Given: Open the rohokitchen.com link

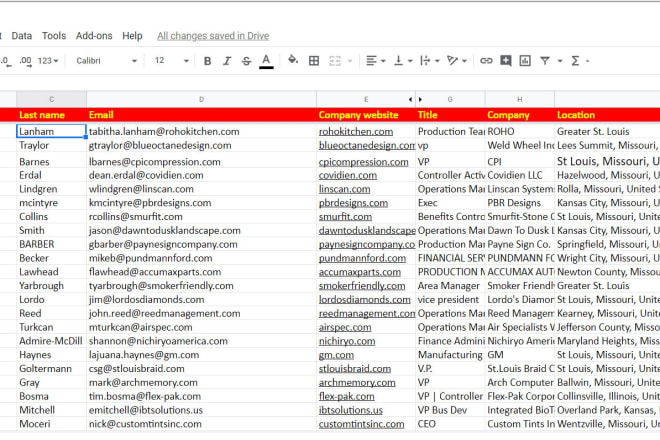Looking at the screenshot, I should (x=356, y=132).
